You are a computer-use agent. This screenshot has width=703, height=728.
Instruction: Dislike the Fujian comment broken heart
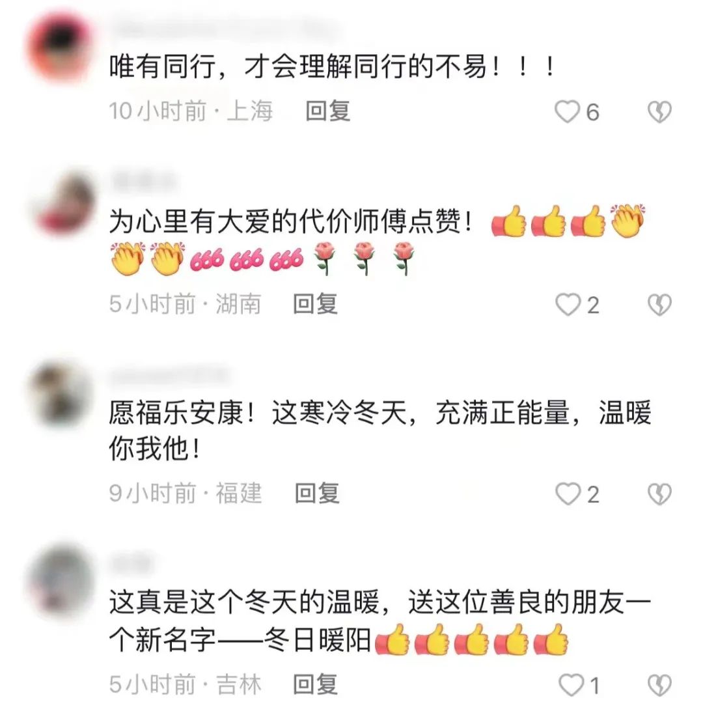659,494
